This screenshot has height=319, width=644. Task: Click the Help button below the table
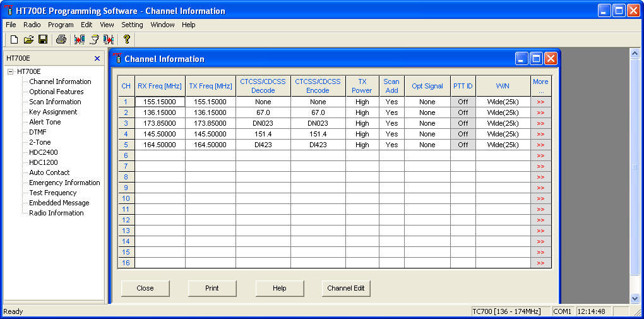pos(279,288)
